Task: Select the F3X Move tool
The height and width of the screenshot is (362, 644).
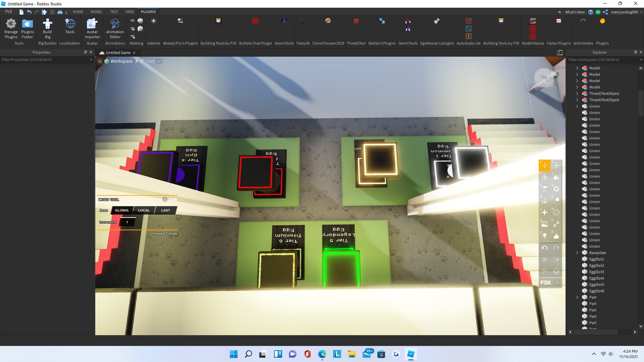Action: (544, 166)
